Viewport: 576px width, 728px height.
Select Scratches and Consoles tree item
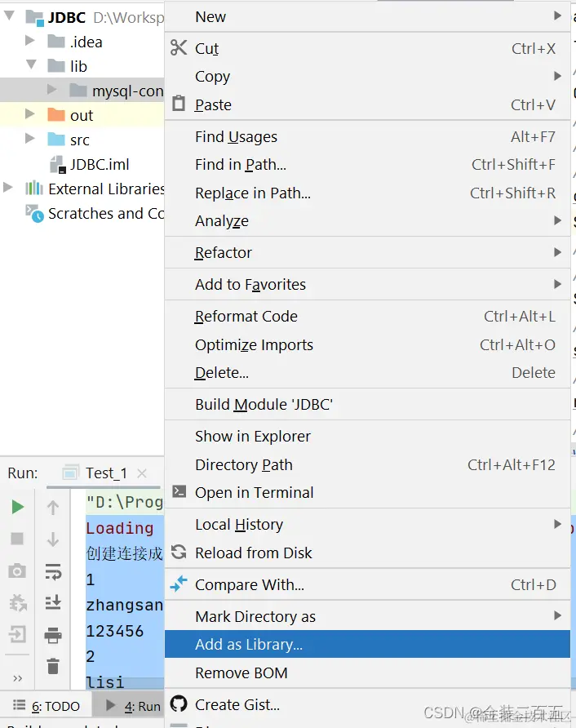click(106, 213)
